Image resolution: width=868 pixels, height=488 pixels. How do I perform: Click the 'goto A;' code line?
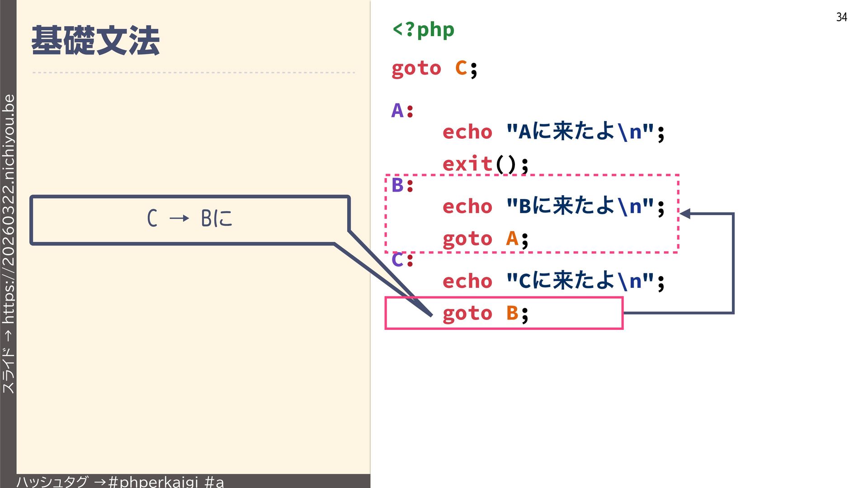click(x=485, y=239)
